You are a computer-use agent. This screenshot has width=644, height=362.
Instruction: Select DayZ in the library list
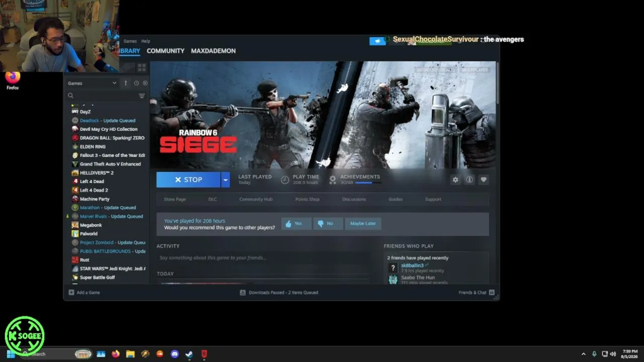pos(85,112)
